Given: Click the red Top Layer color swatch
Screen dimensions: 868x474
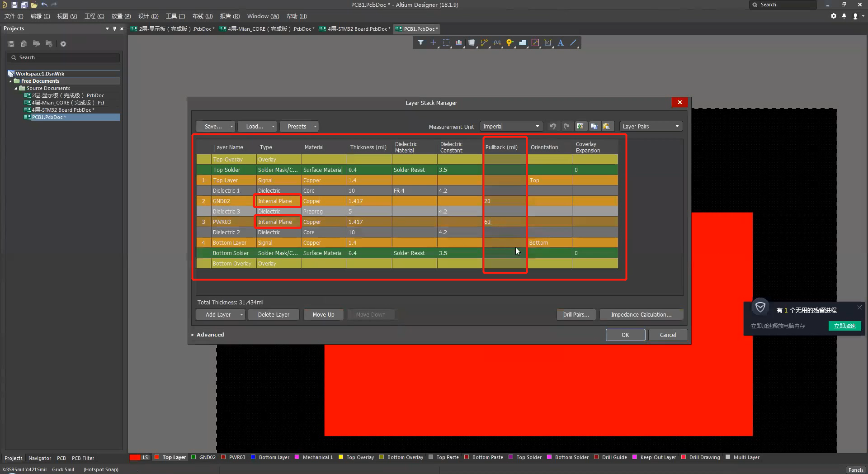Looking at the screenshot, I should pos(157,457).
